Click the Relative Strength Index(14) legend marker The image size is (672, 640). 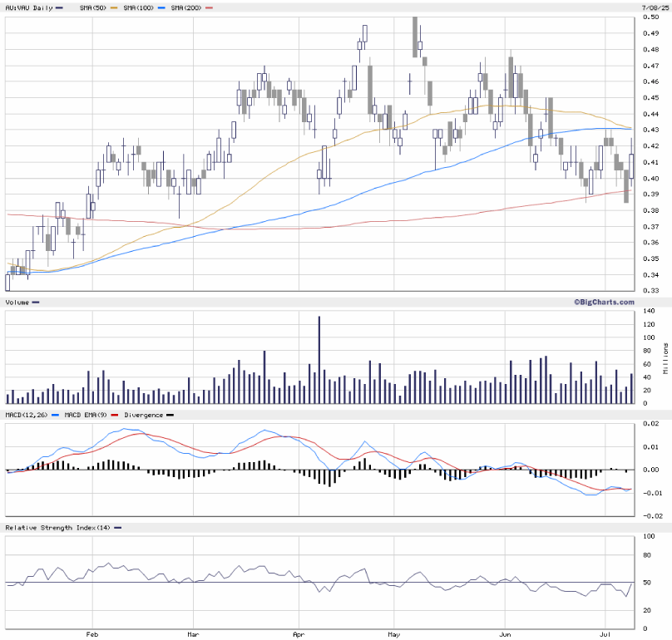pyautogui.click(x=117, y=528)
